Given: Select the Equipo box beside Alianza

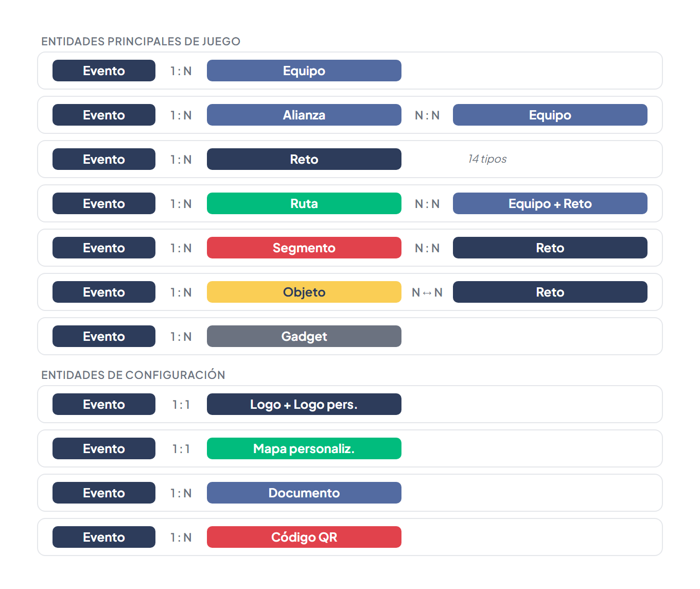Looking at the screenshot, I should (x=550, y=115).
